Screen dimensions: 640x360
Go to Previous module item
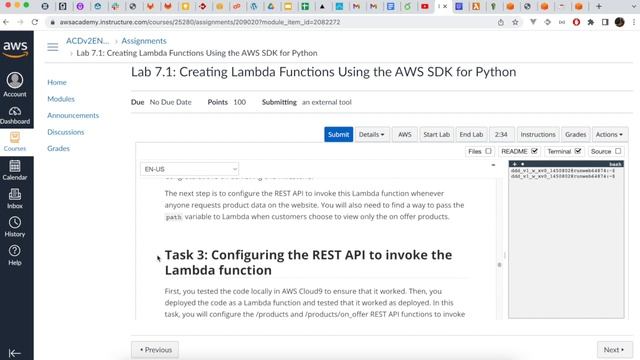click(155, 350)
